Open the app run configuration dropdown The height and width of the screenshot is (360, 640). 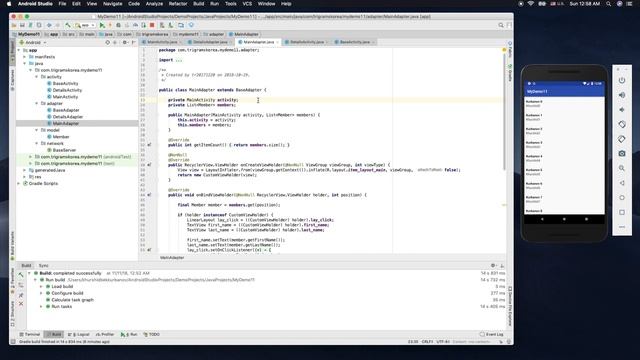(x=85, y=25)
